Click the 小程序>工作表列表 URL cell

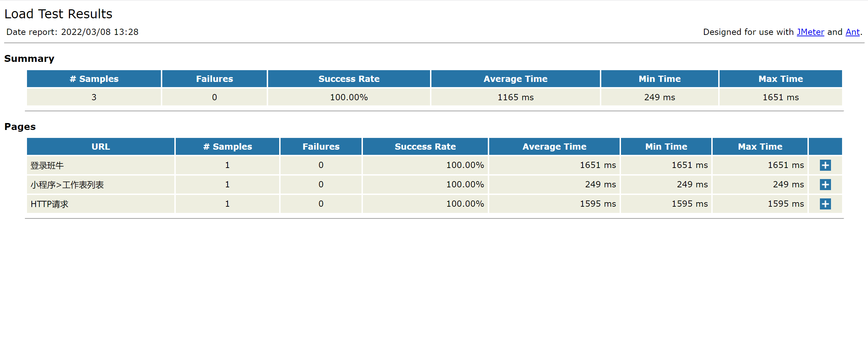101,185
